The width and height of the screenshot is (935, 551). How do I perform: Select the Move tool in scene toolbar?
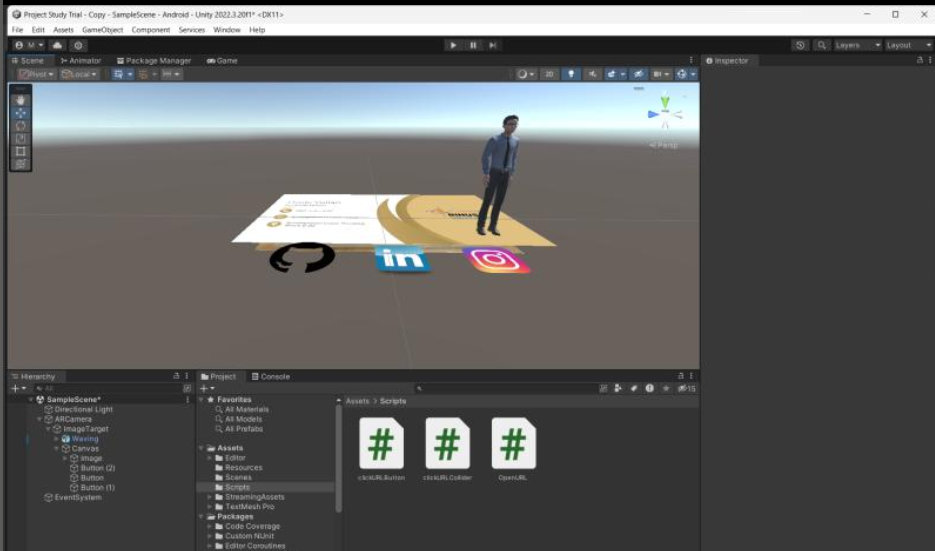(21, 113)
